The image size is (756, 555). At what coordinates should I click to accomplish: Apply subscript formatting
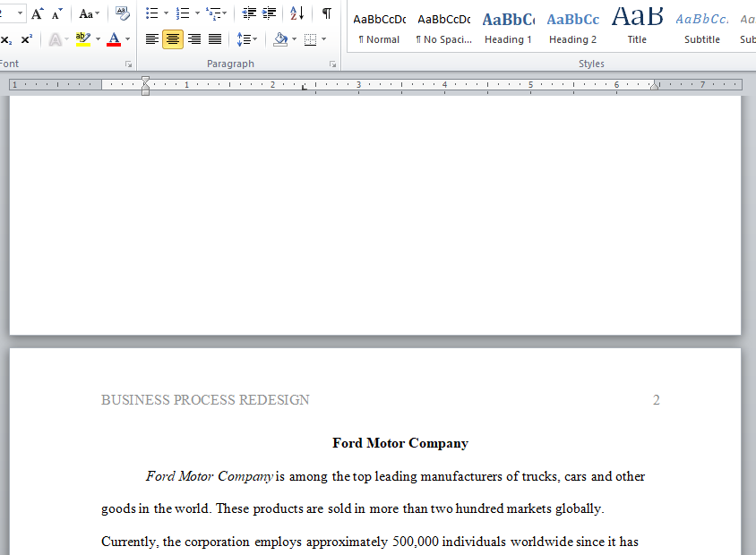click(x=6, y=39)
